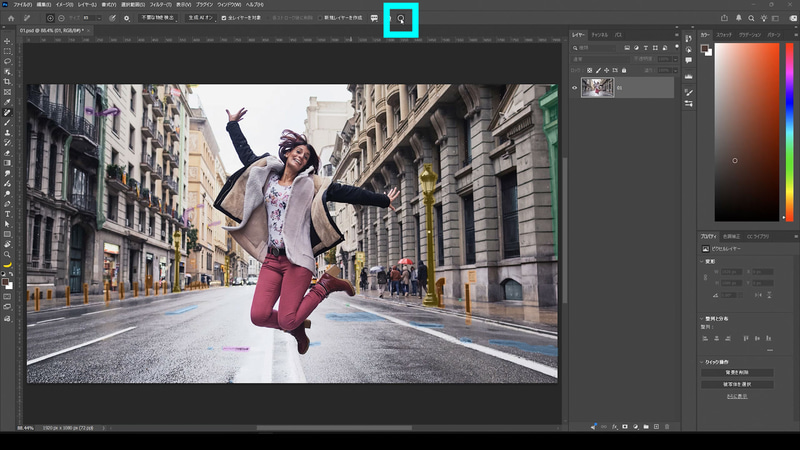Screen dimensions: 800x450
Task: Open the ファイル menu
Action: tap(22, 5)
